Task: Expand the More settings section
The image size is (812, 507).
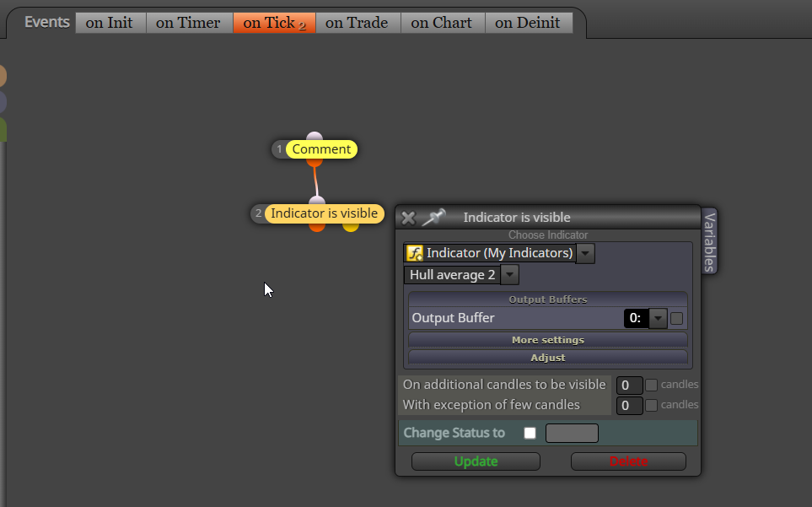Action: coord(548,340)
